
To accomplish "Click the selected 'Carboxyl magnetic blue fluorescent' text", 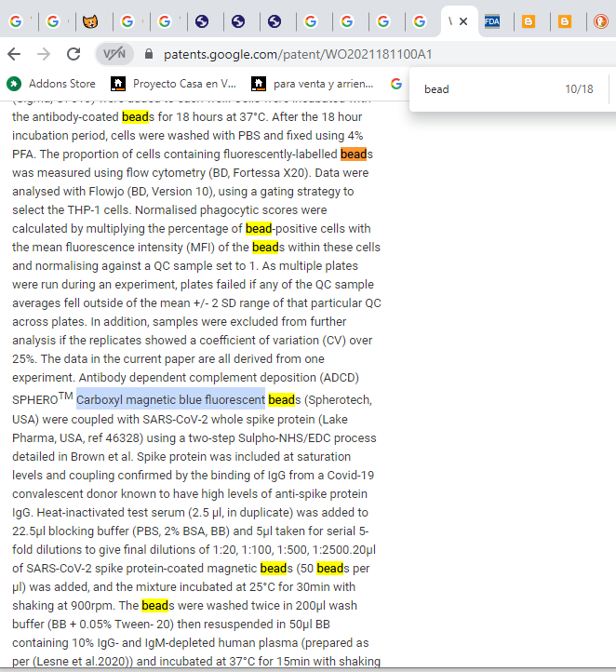I will (x=170, y=400).
